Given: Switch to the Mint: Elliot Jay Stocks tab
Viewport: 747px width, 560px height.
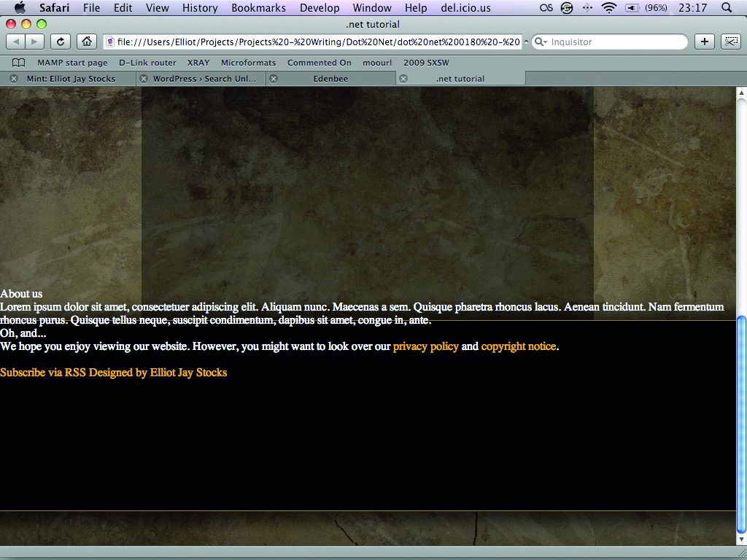Looking at the screenshot, I should pyautogui.click(x=71, y=79).
